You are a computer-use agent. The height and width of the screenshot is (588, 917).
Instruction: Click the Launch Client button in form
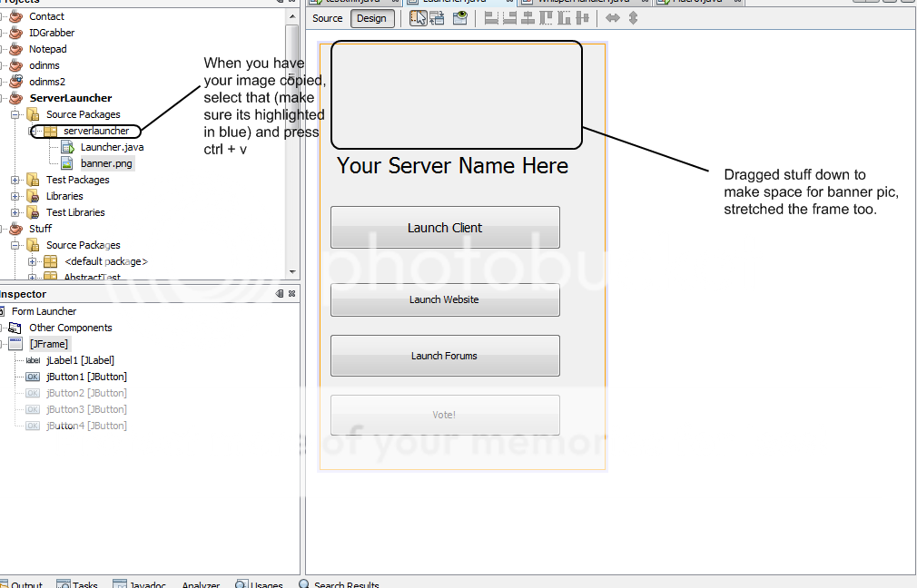tap(445, 228)
